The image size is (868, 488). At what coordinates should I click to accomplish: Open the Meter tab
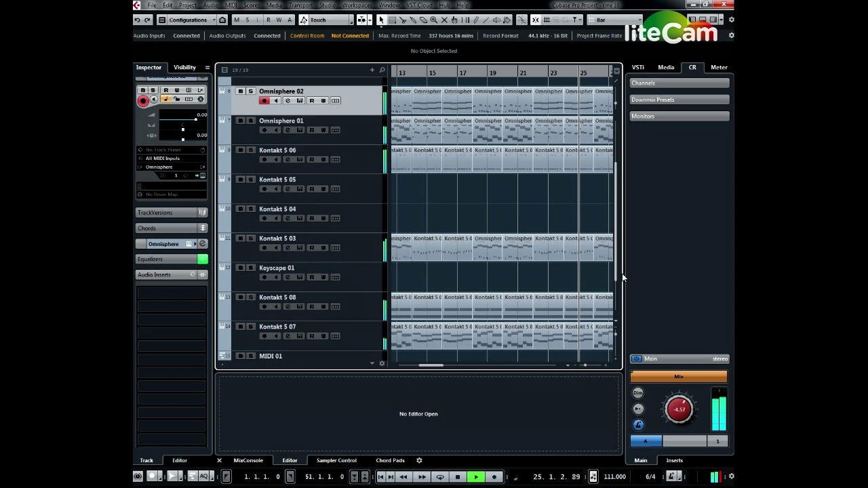[719, 68]
